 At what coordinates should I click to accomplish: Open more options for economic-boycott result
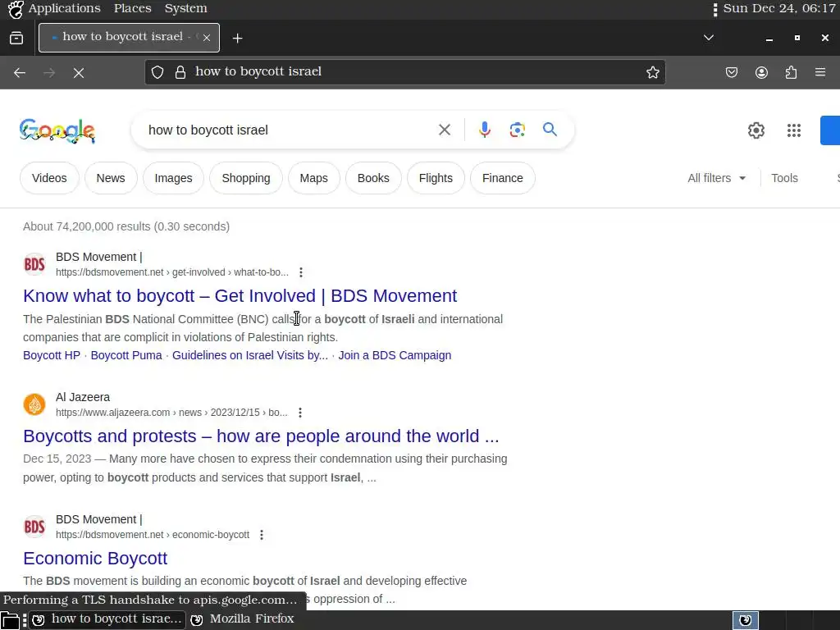point(262,535)
